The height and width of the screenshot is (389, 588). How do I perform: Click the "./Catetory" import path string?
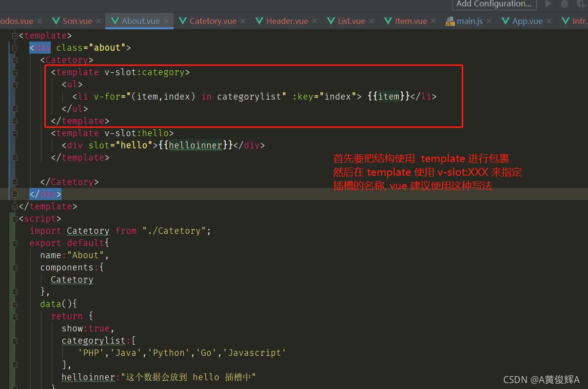coord(175,231)
